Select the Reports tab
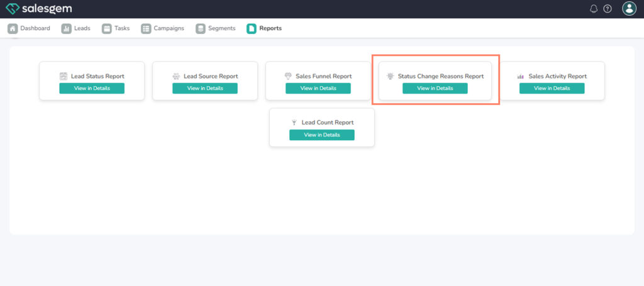The image size is (644, 286). 264,28
